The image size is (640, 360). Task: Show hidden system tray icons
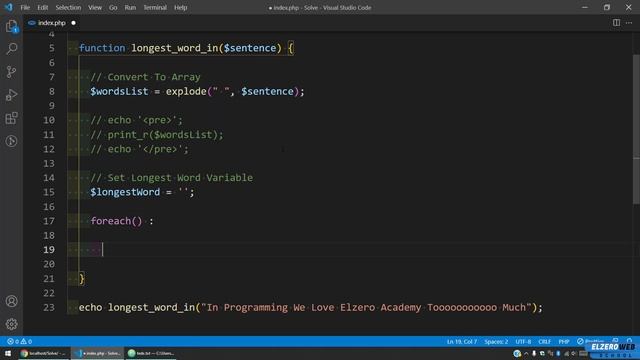[526, 353]
